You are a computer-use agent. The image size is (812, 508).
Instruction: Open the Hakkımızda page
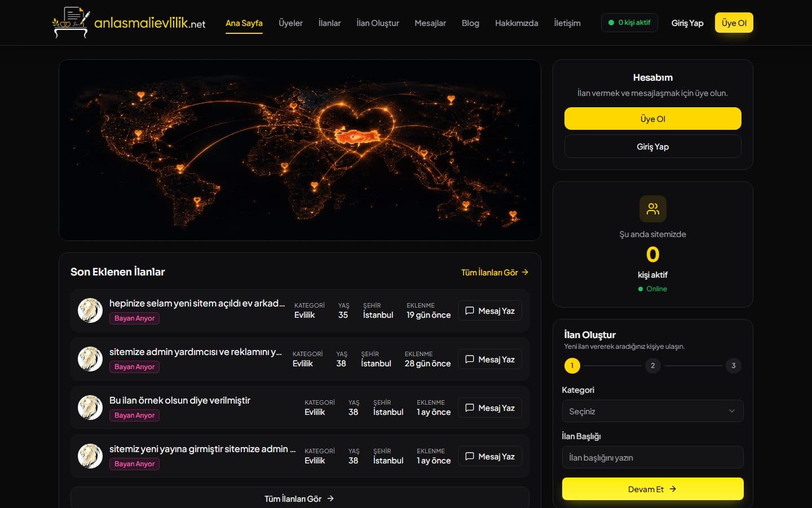tap(517, 23)
